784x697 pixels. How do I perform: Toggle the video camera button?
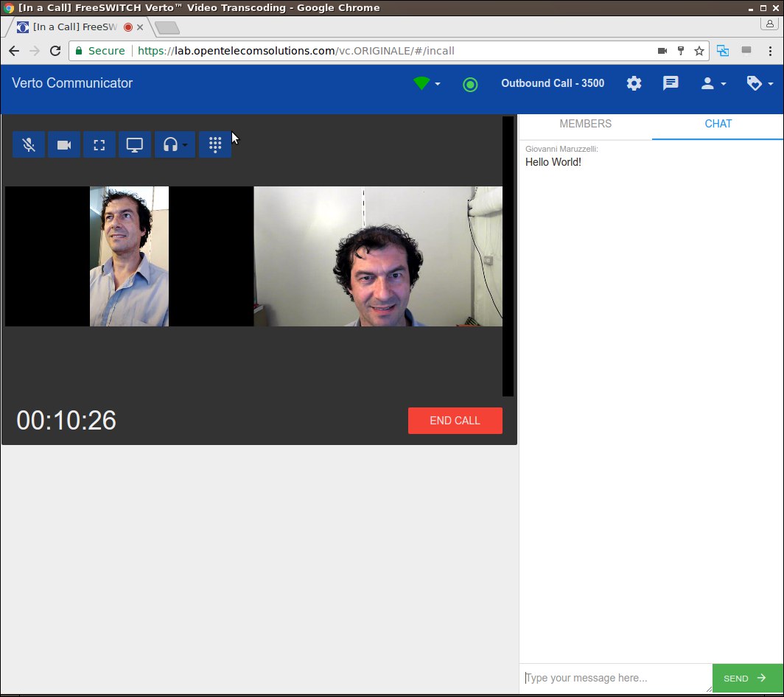(64, 145)
